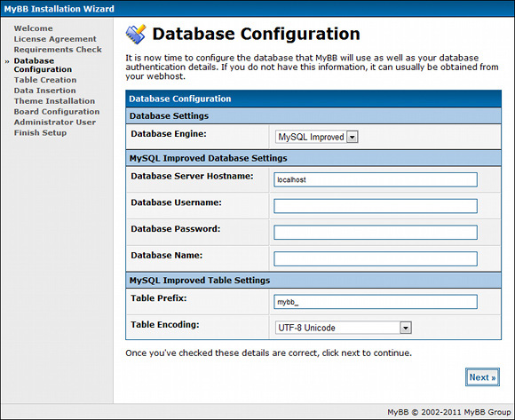
Task: Click the MyBB Installation Wizard title
Action: point(59,9)
